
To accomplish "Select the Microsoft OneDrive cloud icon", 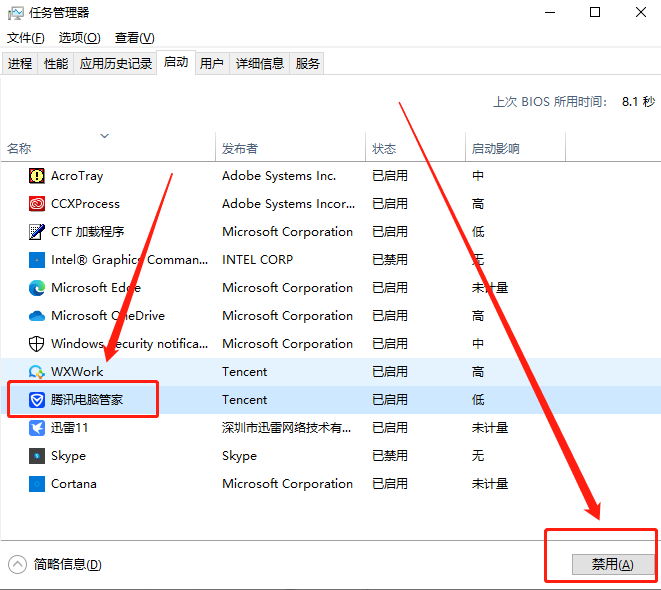I will coord(37,315).
